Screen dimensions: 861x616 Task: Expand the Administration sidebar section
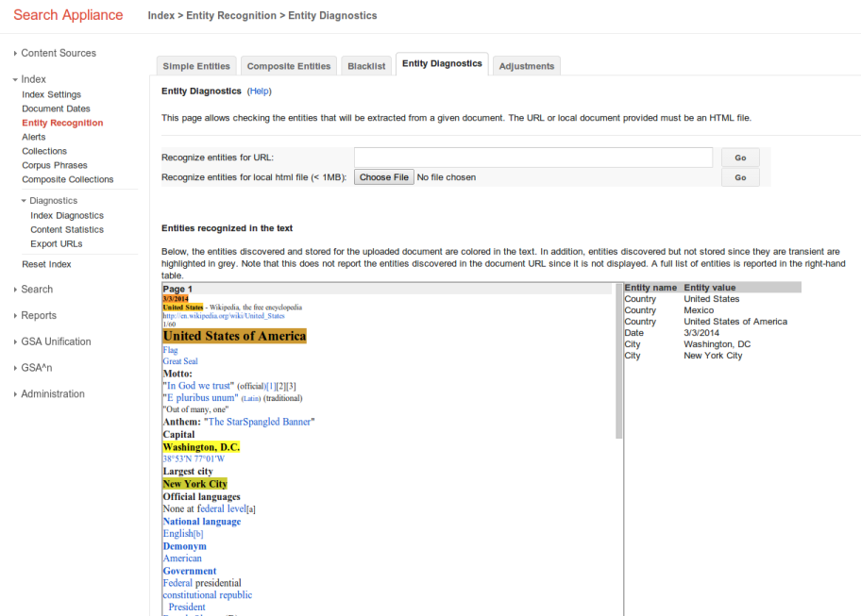[x=52, y=394]
